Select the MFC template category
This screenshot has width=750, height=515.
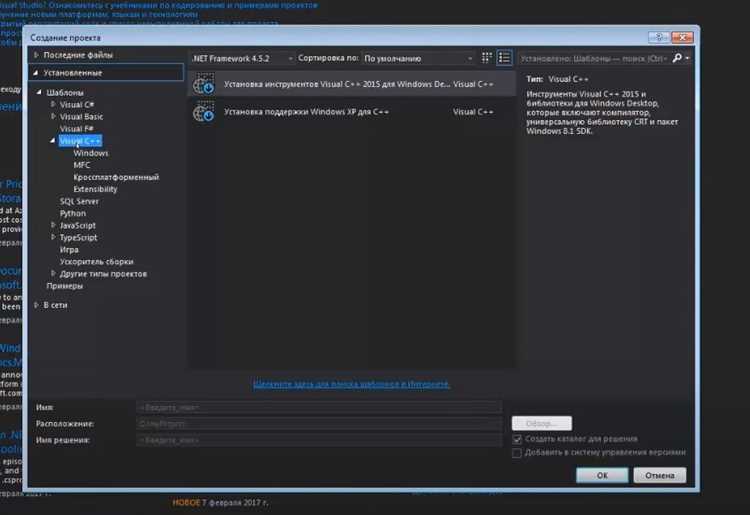pos(82,165)
